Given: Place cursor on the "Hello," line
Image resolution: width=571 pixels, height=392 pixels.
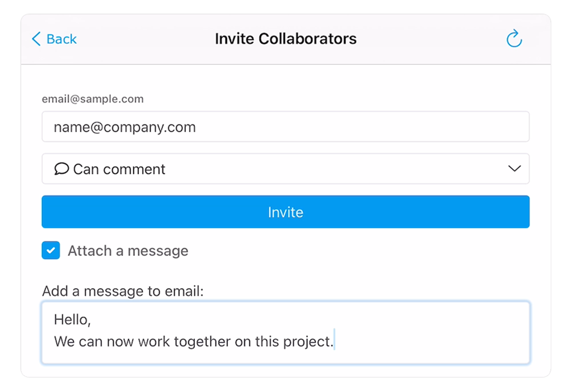Looking at the screenshot, I should coord(72,320).
